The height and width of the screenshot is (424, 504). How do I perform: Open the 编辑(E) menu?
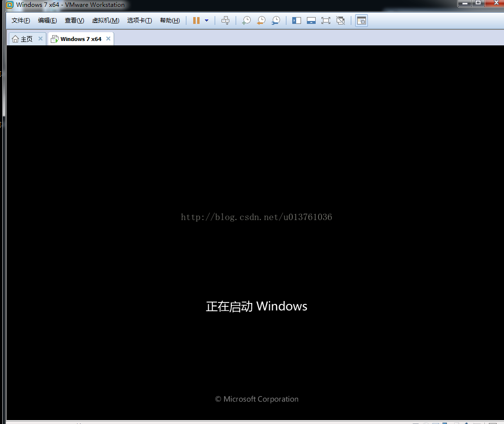[x=47, y=20]
